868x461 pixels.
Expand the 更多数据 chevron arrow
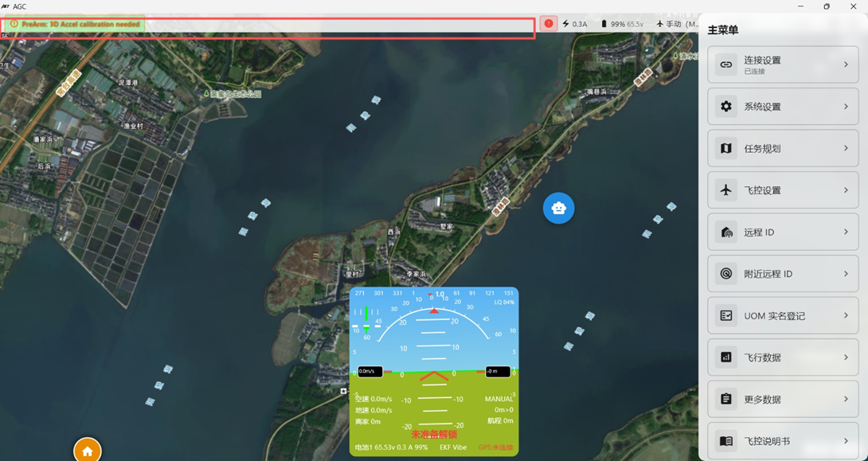pyautogui.click(x=846, y=399)
